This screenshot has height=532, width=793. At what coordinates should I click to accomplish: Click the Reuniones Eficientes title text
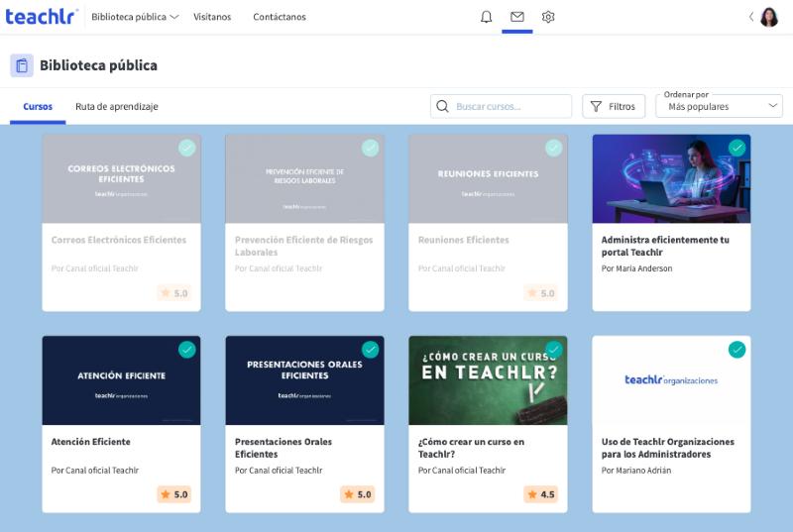(464, 240)
